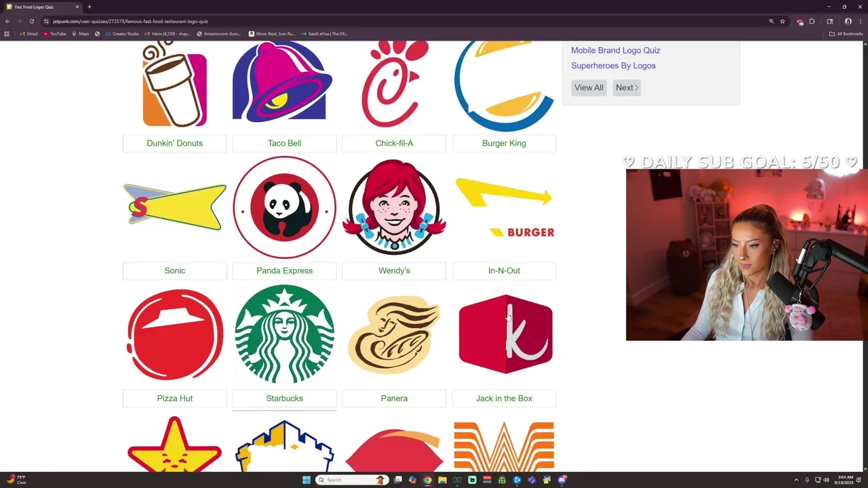
Task: Open the weather widget showing 73°F
Action: click(x=16, y=480)
